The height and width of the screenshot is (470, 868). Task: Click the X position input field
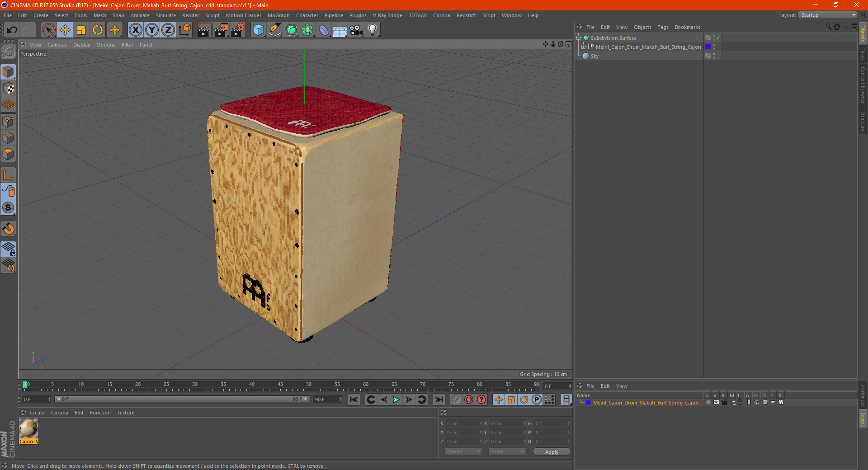click(x=464, y=423)
